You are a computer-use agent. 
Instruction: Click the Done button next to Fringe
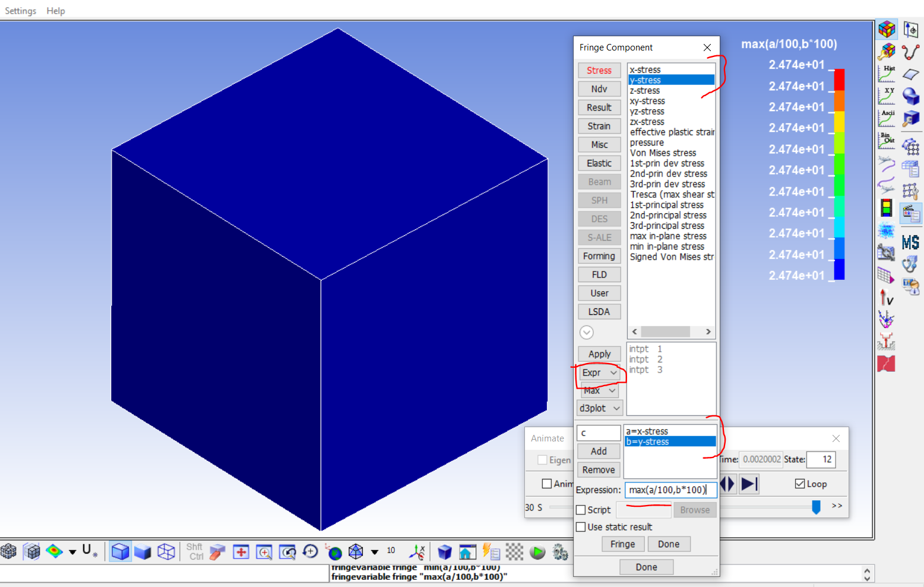pos(669,544)
